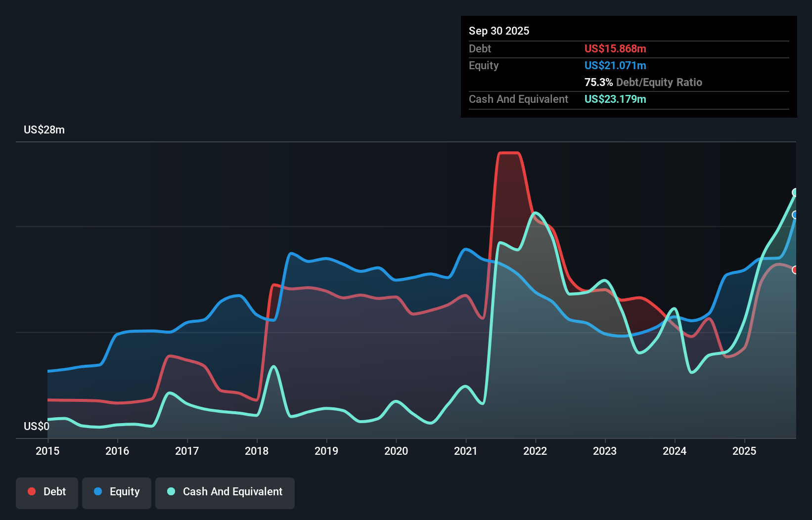
Task: Click the US$23.179m cash value
Action: click(615, 99)
